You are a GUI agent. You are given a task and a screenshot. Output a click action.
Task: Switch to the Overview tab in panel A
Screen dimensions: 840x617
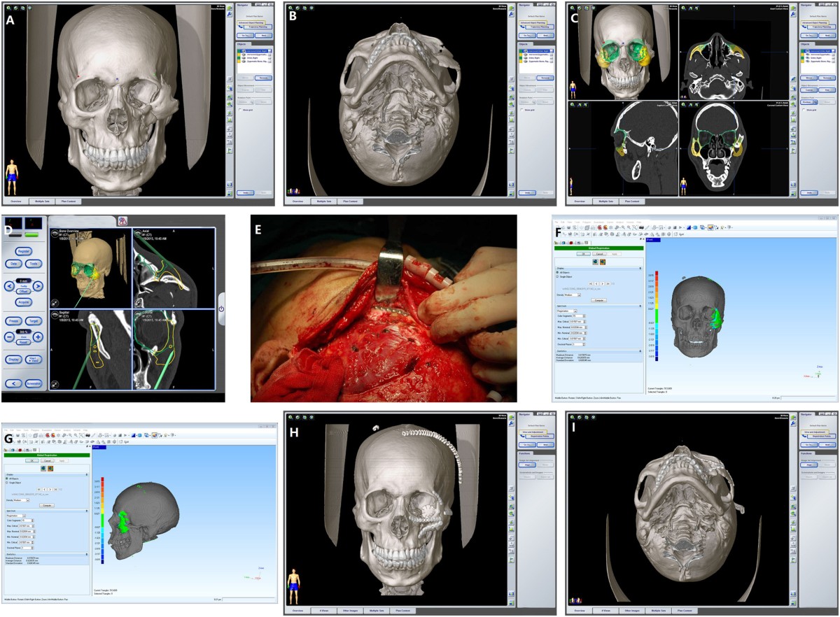(15, 201)
